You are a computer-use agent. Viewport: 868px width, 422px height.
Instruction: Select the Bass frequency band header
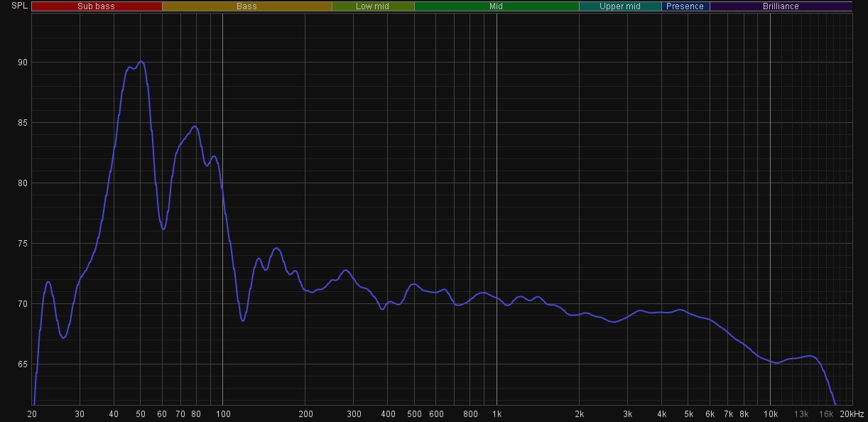coord(246,6)
